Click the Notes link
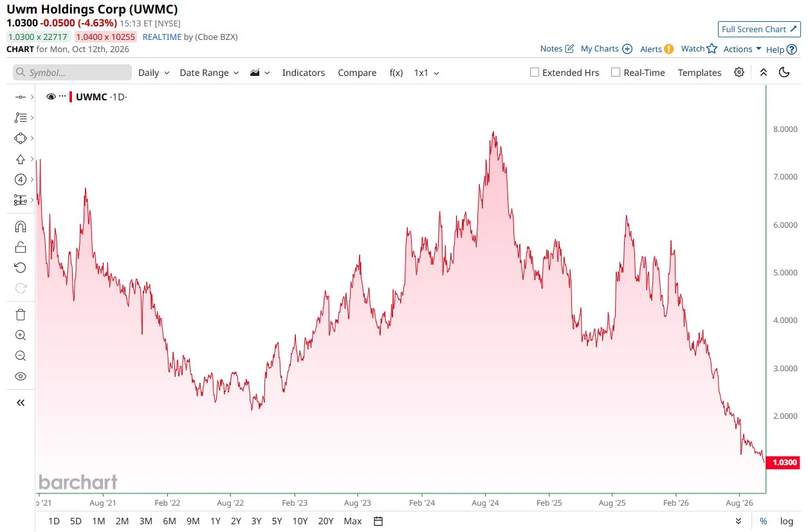The width and height of the screenshot is (808, 532). click(551, 49)
